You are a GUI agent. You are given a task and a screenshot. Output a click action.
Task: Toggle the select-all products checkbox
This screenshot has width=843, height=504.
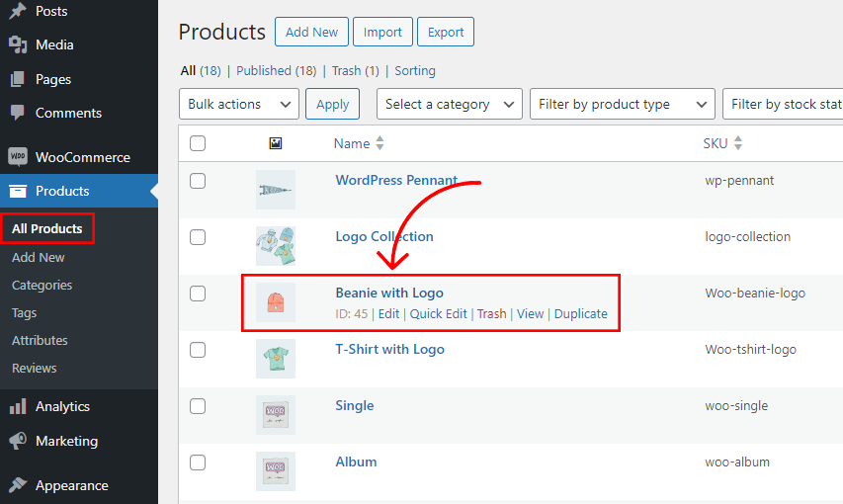198,143
